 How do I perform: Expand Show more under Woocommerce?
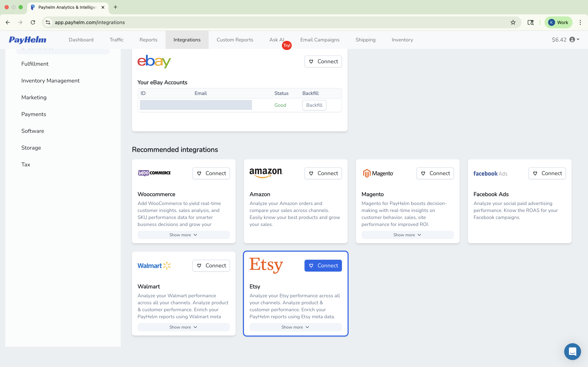183,235
